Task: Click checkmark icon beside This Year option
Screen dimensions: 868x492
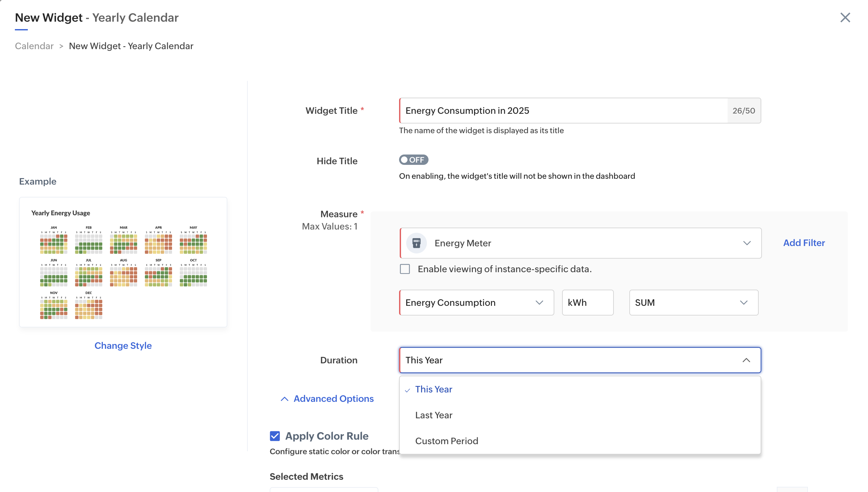Action: 407,390
